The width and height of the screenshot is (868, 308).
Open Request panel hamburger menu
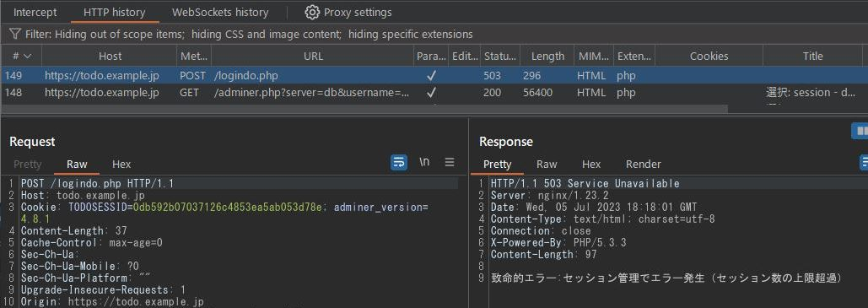click(450, 162)
